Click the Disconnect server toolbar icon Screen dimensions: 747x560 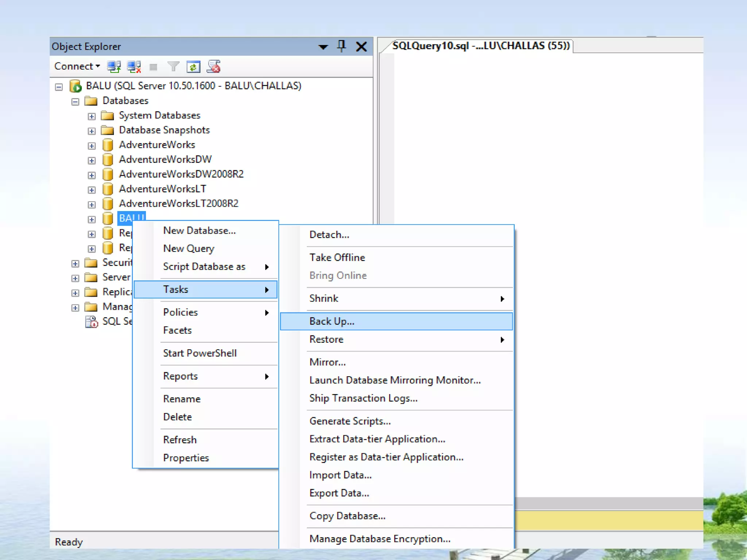(x=134, y=67)
